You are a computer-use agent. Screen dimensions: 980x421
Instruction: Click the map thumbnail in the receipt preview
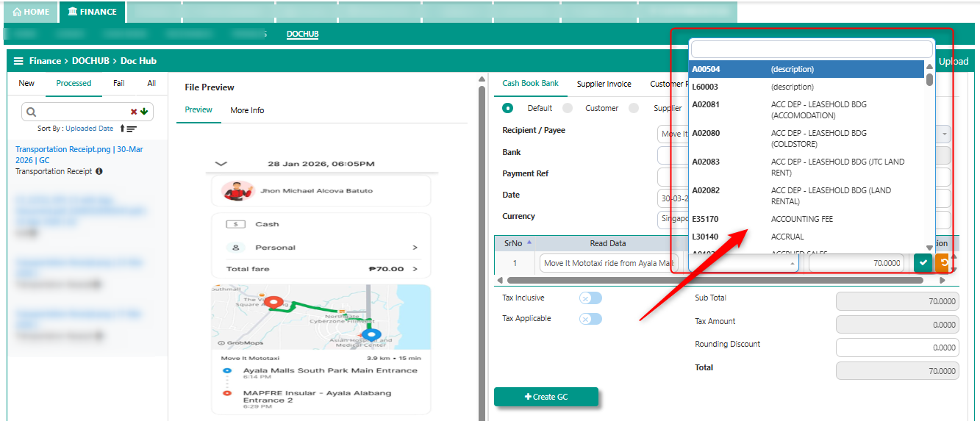pyautogui.click(x=321, y=317)
